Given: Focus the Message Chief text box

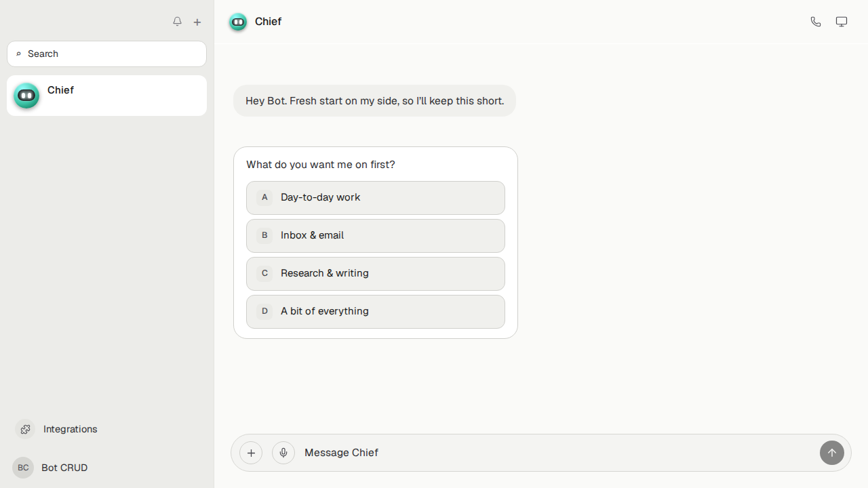Looking at the screenshot, I should click(556, 453).
